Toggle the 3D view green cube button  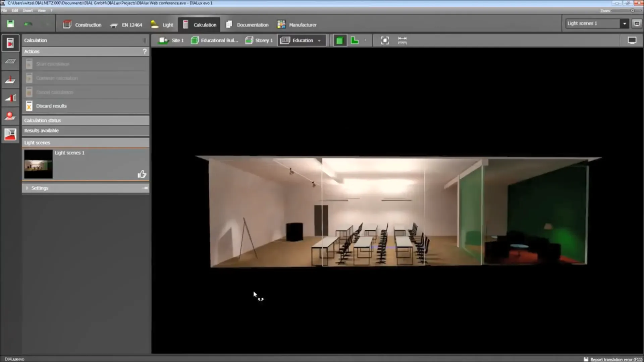pyautogui.click(x=339, y=41)
